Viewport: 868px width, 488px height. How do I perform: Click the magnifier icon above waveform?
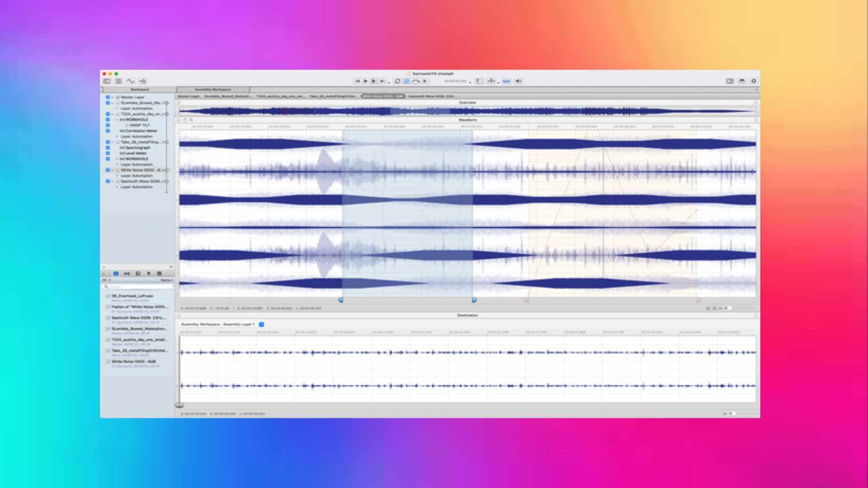tap(191, 120)
